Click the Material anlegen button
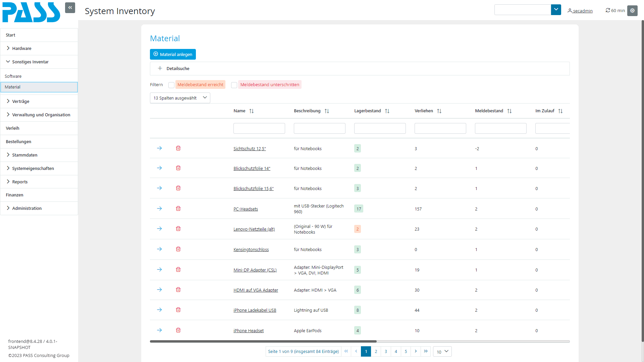 pyautogui.click(x=173, y=54)
